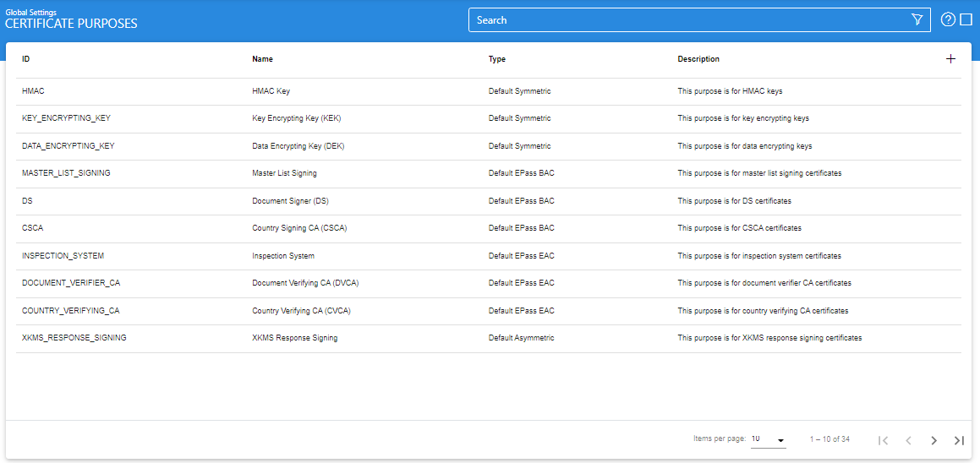Go to the next page of results
Screen dimensions: 980x463
click(x=933, y=440)
